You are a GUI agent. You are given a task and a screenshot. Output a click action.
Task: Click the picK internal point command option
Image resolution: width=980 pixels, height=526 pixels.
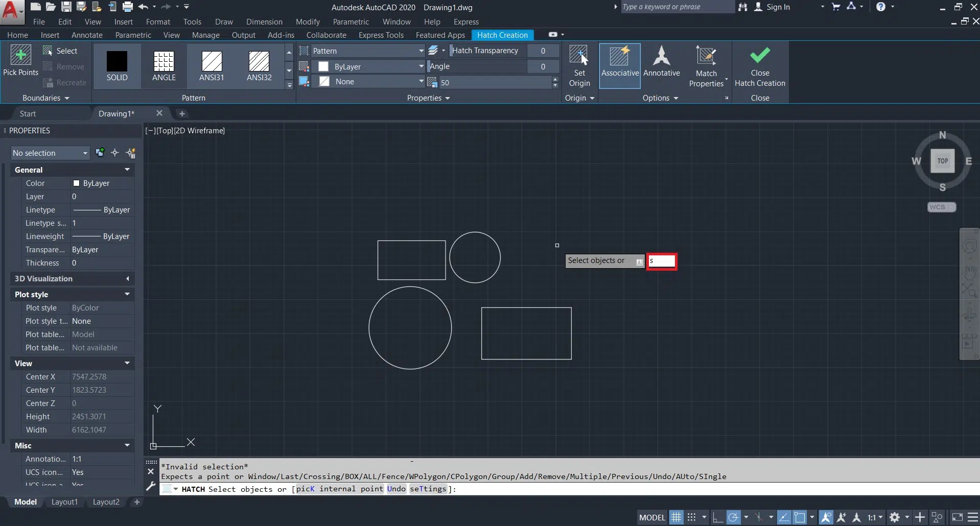click(339, 489)
